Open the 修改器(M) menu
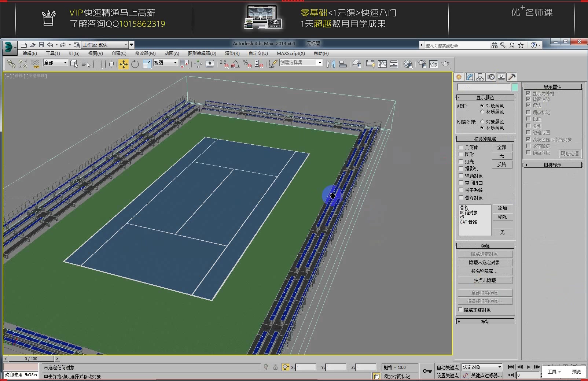The width and height of the screenshot is (588, 381). pos(145,53)
